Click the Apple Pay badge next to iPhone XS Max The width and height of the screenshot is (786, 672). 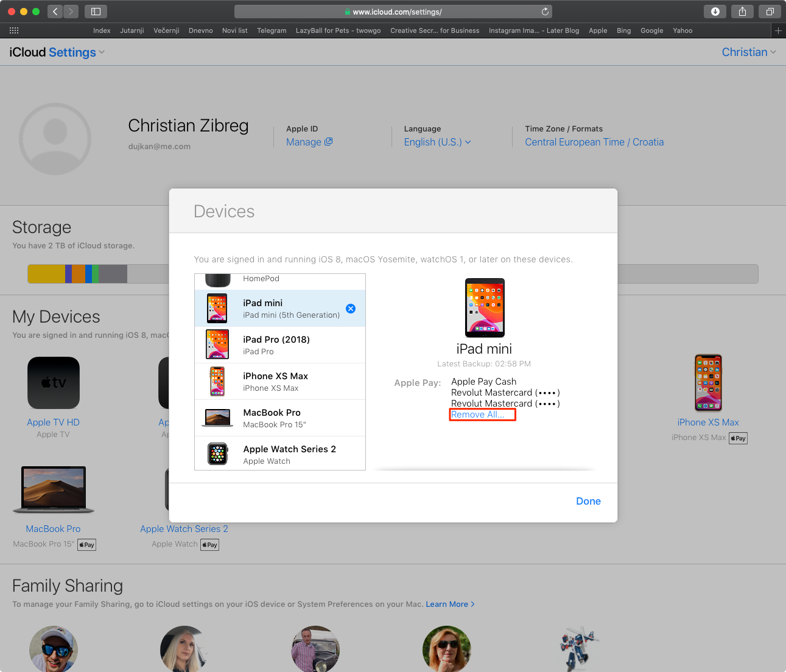[739, 438]
